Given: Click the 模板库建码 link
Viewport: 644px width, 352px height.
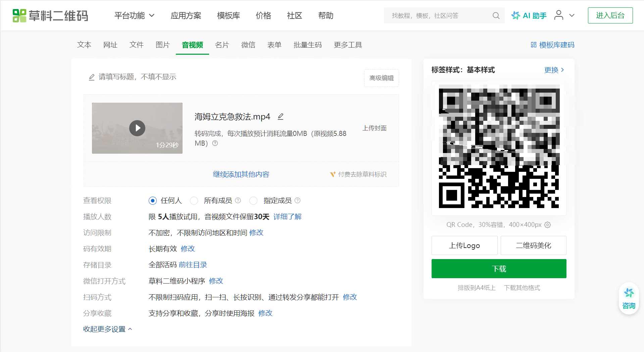Looking at the screenshot, I should [x=552, y=45].
